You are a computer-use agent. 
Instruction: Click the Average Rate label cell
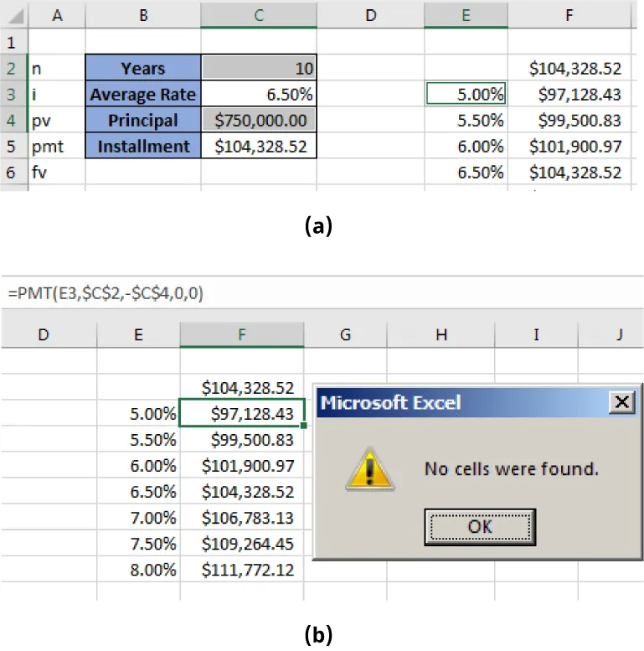pyautogui.click(x=143, y=95)
